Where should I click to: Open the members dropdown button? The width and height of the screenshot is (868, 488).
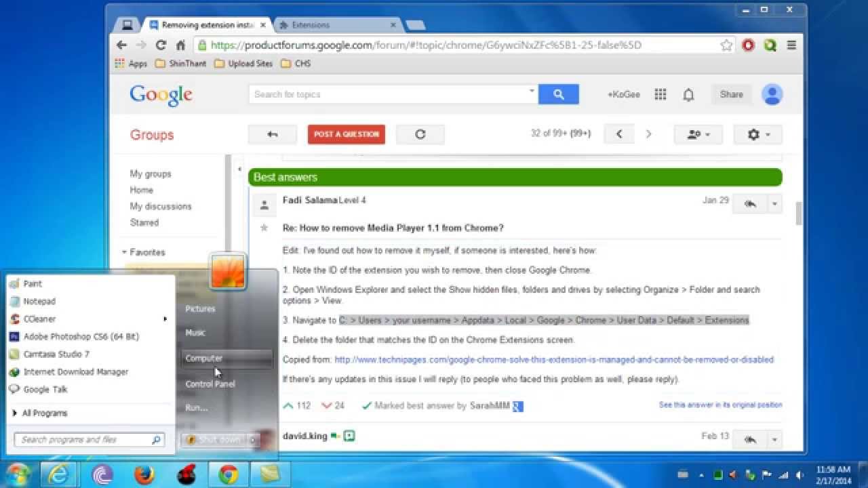[x=698, y=134]
